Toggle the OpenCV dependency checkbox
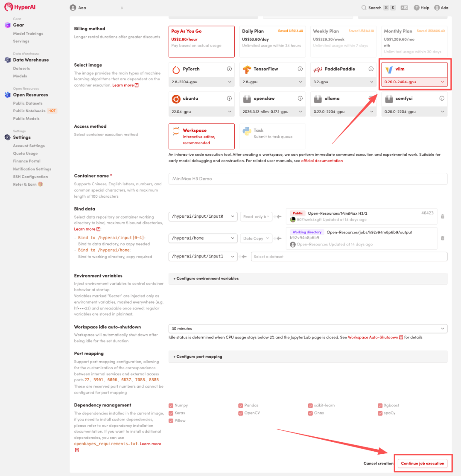The height and width of the screenshot is (476, 461). [x=241, y=413]
